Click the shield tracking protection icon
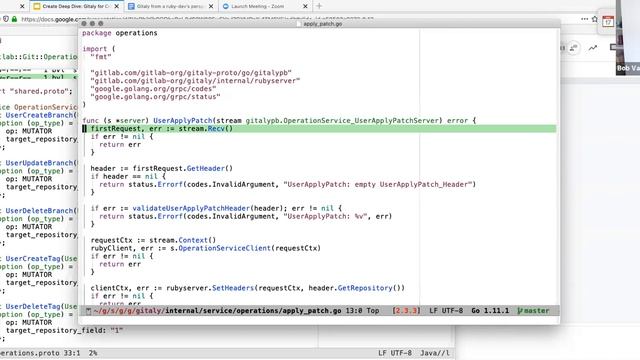640x360 pixels. click(x=6, y=19)
